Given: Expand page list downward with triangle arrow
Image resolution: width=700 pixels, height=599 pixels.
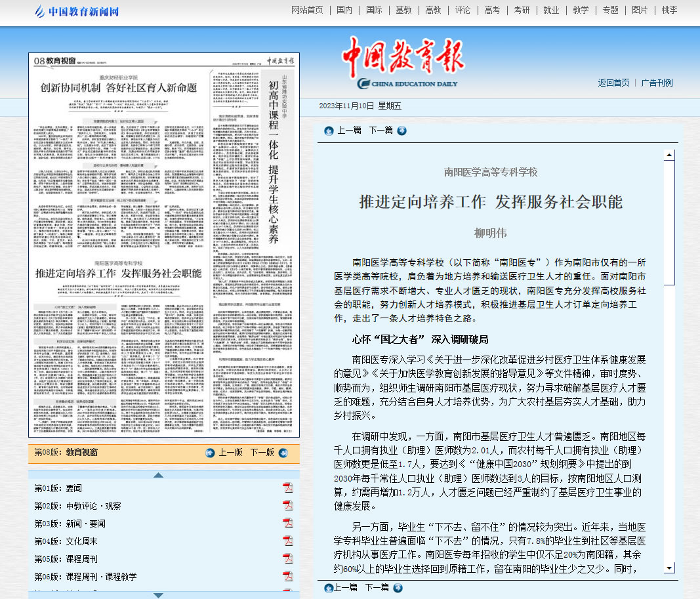Looking at the screenshot, I should pos(158,595).
